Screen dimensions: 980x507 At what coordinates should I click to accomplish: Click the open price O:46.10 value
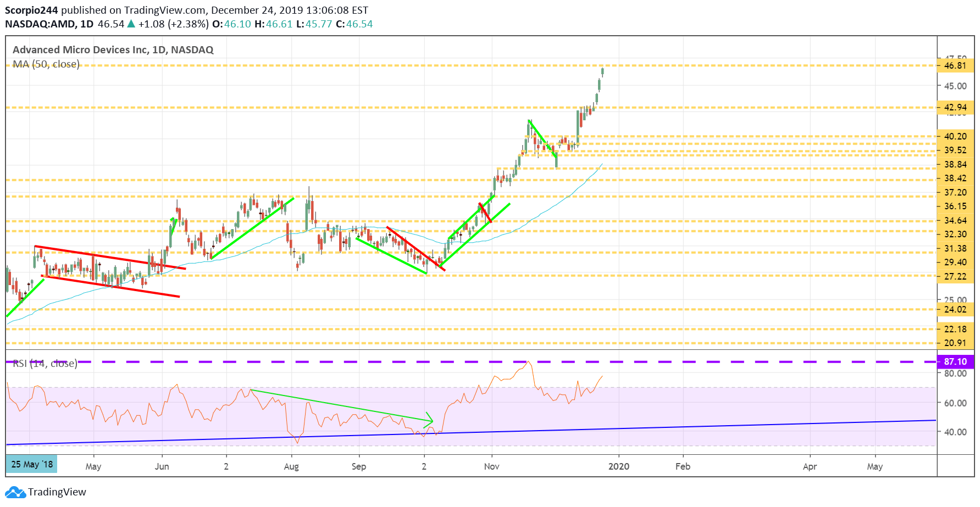[x=231, y=24]
